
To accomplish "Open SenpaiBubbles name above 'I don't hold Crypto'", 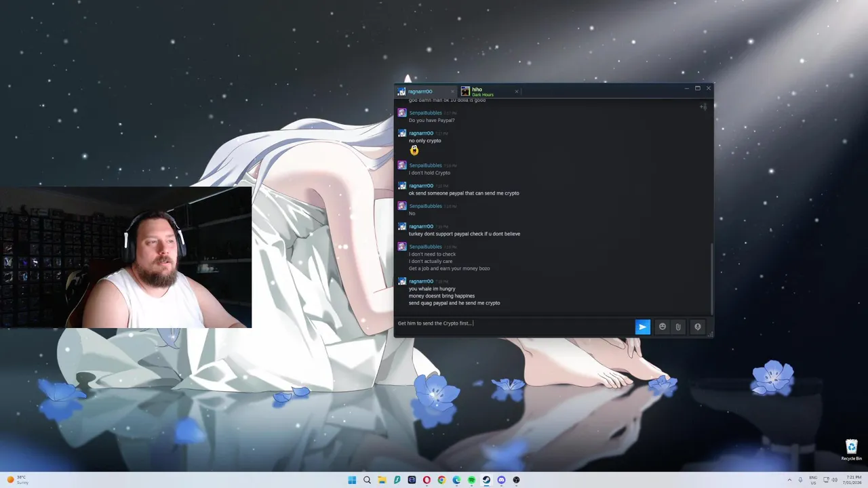I will (x=425, y=165).
